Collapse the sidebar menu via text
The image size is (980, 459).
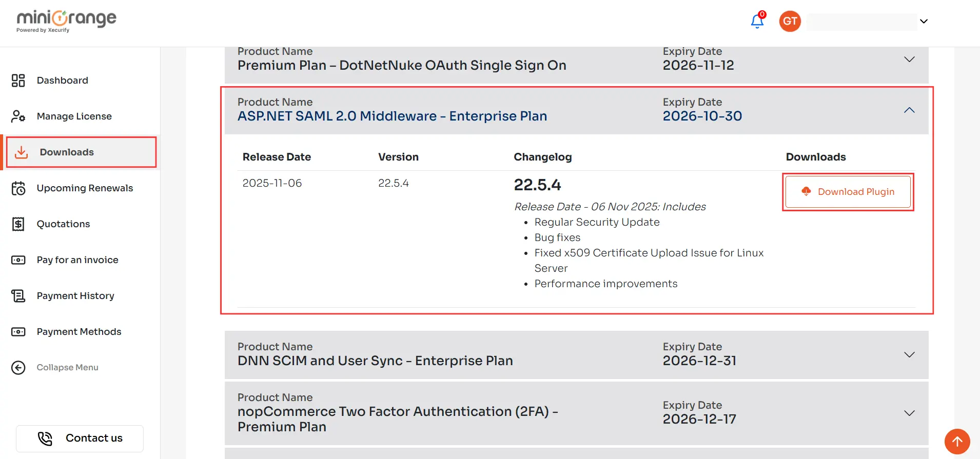coord(67,368)
